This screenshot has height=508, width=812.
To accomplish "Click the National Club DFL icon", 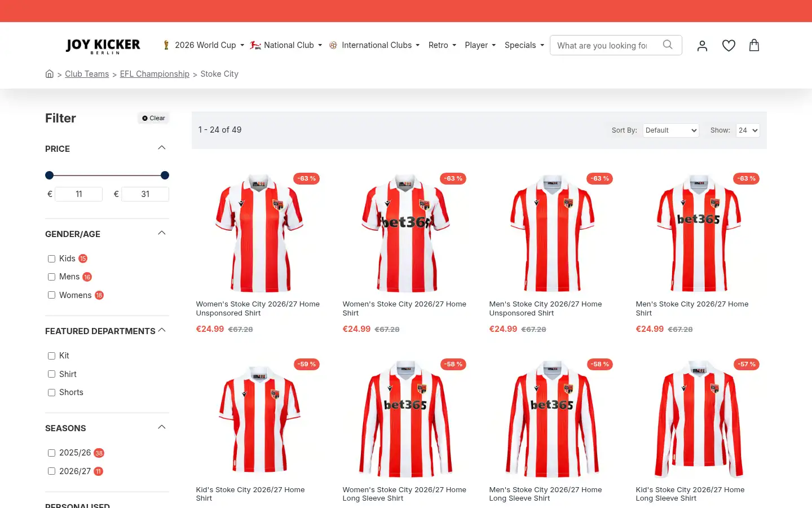I will [255, 45].
